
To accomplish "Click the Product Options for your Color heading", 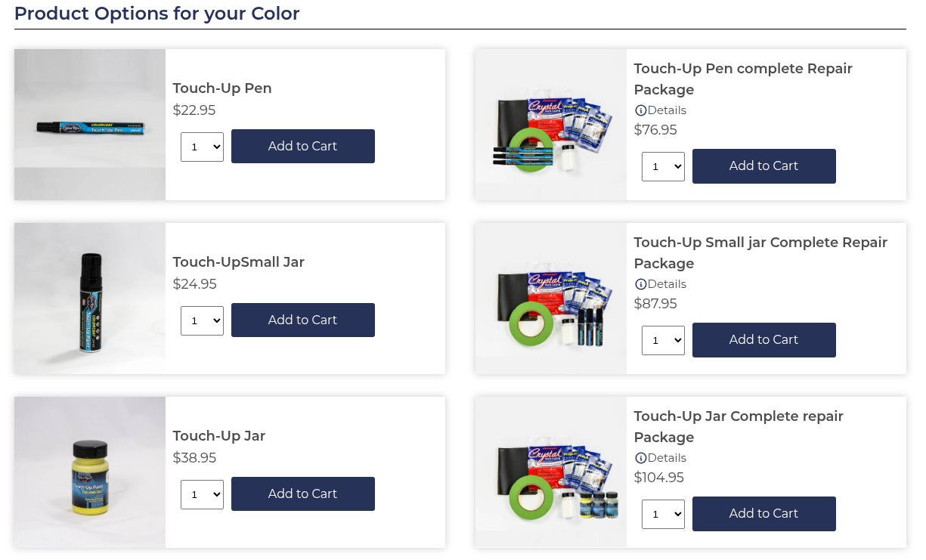I will pos(156,14).
